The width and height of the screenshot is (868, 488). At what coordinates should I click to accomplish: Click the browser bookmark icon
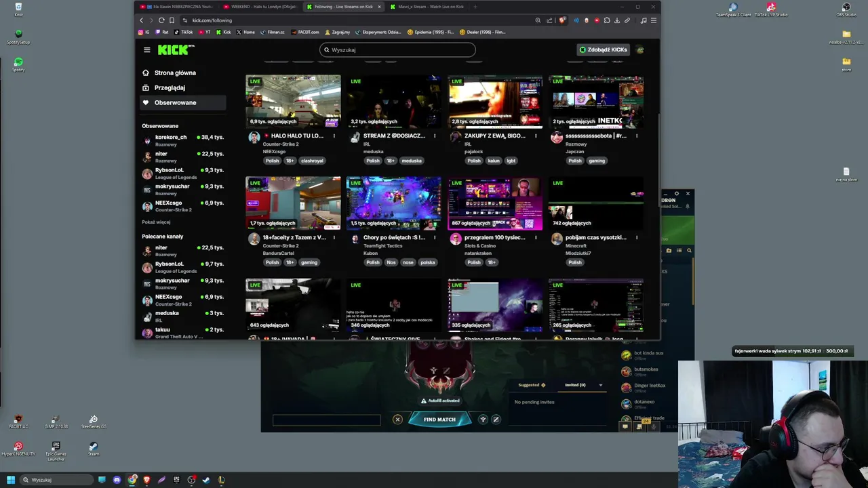coord(172,20)
